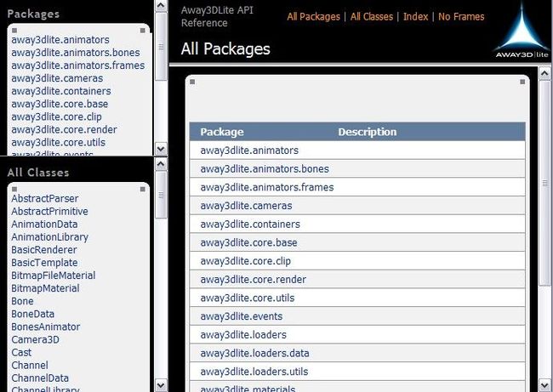
Task: Click up arrow of All Classes scrollbar
Action: (x=161, y=164)
